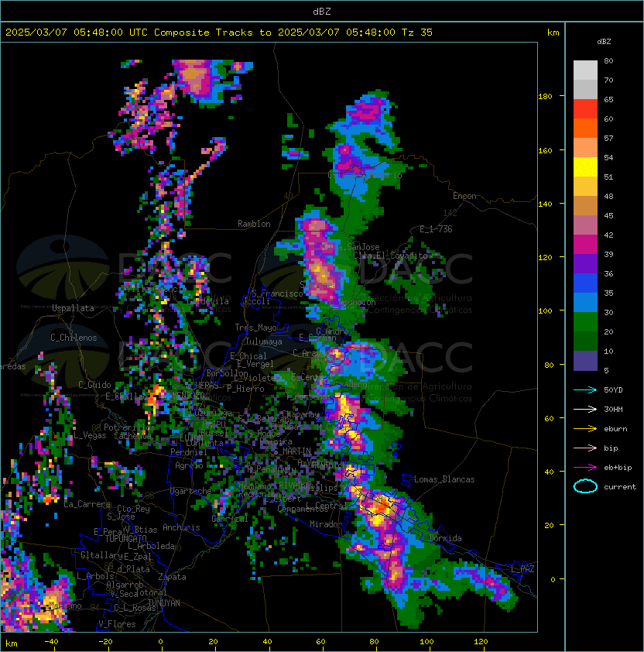Select the slate purple 5-10 dBZ swatch
This screenshot has height=652, width=644.
(585, 361)
